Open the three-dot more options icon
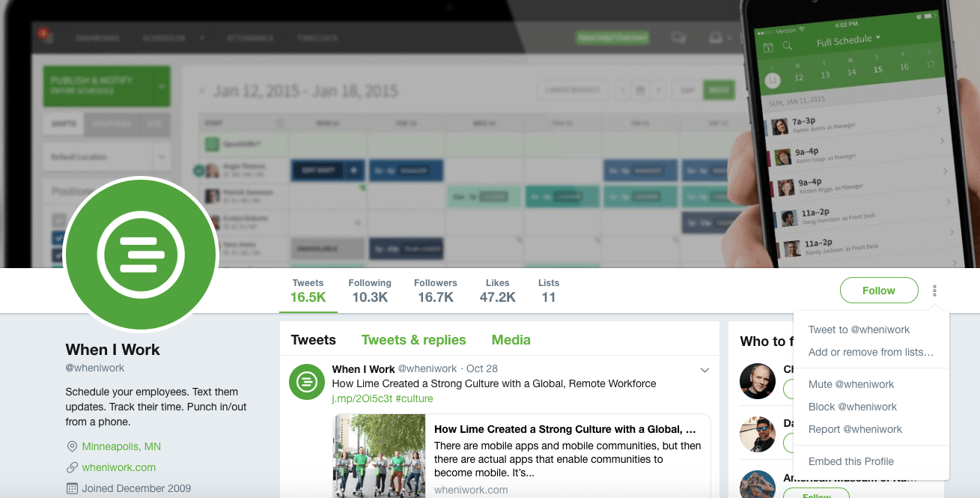980x498 pixels. coord(935,291)
